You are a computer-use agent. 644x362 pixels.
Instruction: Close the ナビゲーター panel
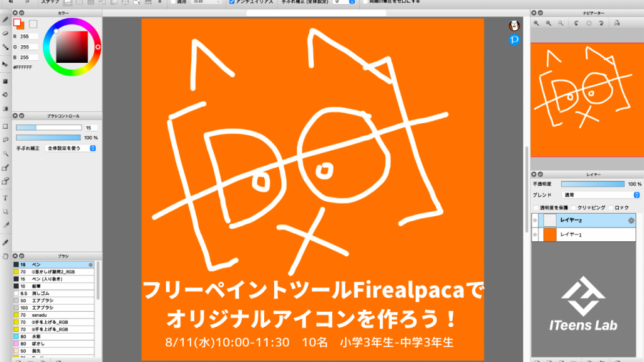(x=534, y=13)
